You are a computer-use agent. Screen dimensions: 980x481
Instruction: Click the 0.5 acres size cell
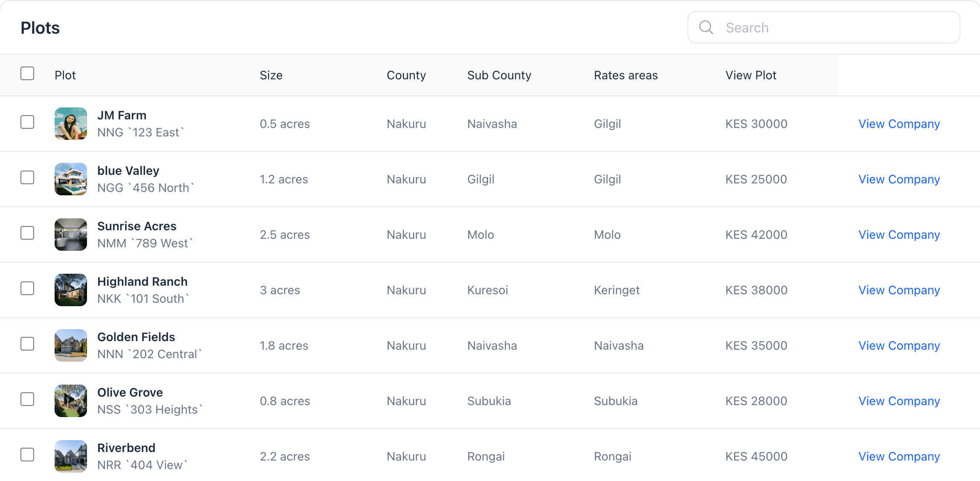point(285,124)
